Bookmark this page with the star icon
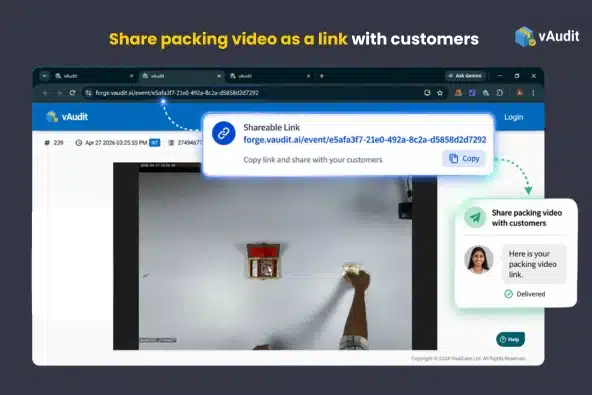The image size is (592, 395). coord(440,93)
